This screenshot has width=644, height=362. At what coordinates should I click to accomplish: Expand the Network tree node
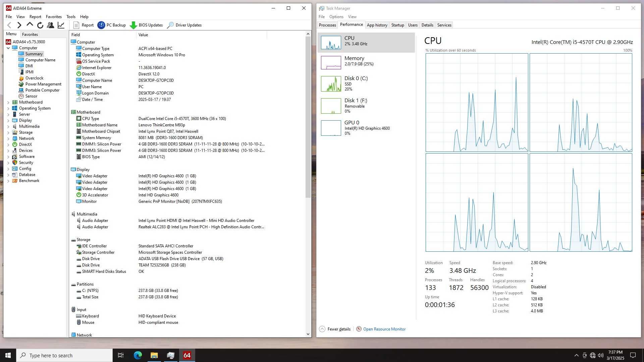(8, 138)
